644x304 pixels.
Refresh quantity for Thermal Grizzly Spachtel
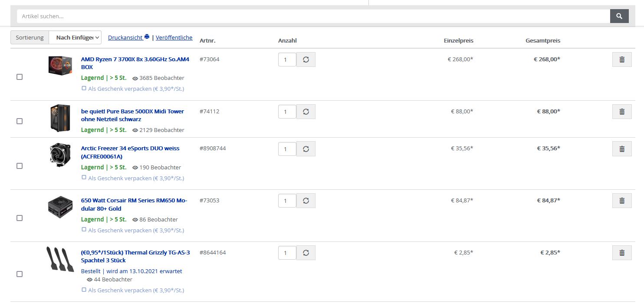306,253
